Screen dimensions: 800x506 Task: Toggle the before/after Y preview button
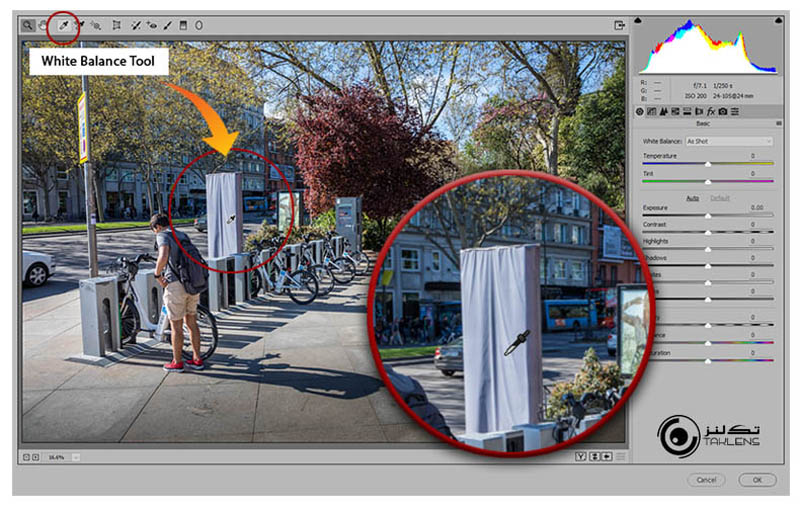[579, 457]
